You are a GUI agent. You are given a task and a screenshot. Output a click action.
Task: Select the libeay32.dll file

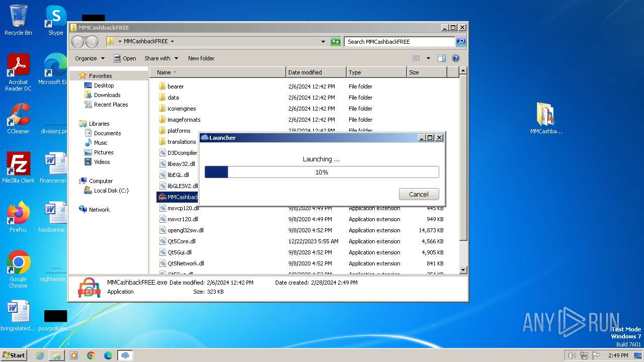181,164
